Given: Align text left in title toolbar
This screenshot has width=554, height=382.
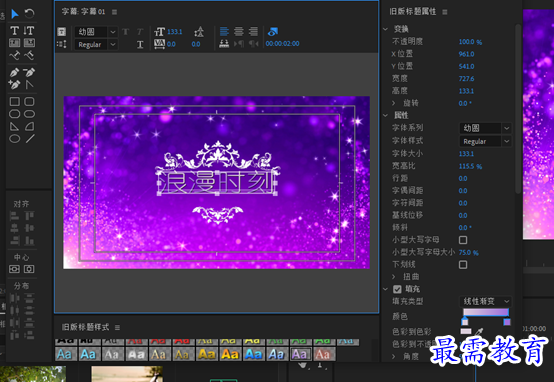Looking at the screenshot, I should tap(224, 31).
